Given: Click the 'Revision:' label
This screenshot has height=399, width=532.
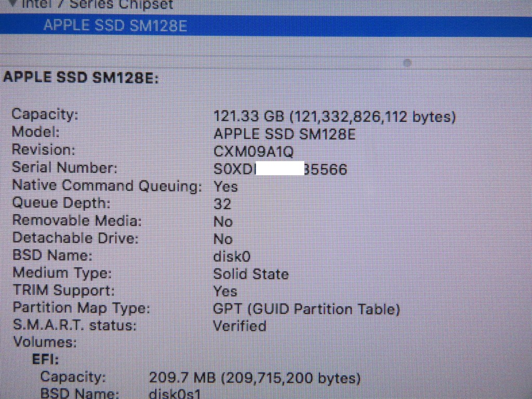Looking at the screenshot, I should tap(44, 149).
